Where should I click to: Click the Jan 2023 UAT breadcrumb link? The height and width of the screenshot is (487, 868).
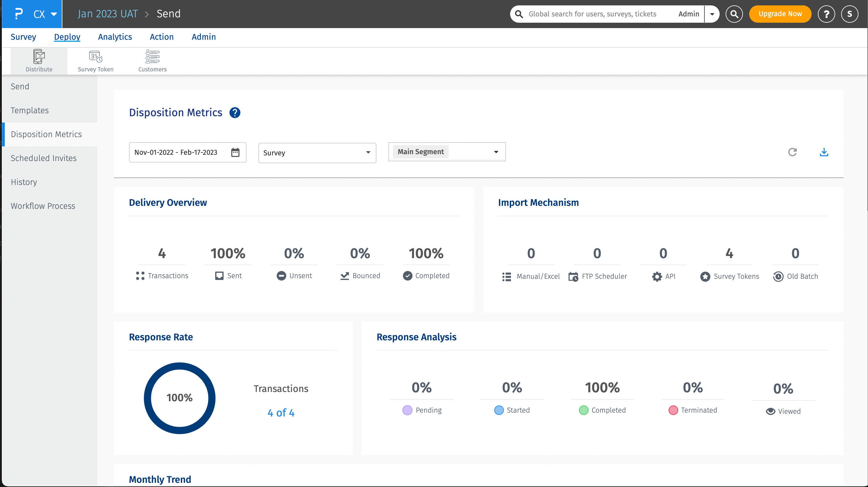tap(108, 14)
